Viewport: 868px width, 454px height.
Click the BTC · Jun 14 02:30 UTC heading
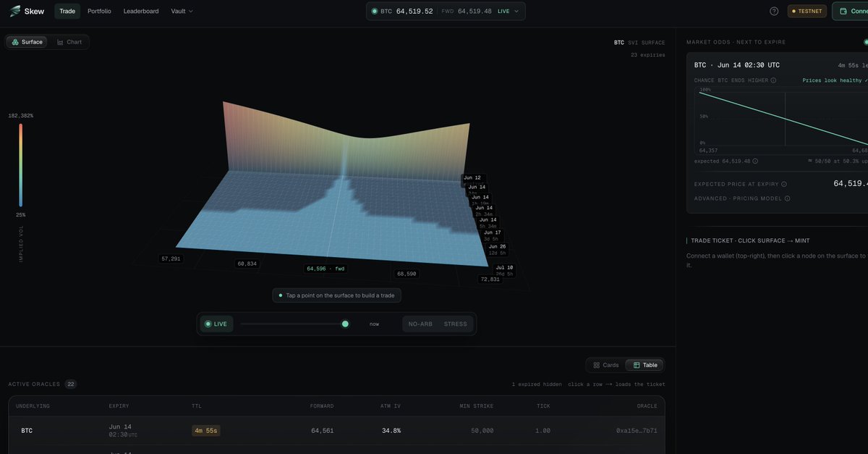pos(736,65)
